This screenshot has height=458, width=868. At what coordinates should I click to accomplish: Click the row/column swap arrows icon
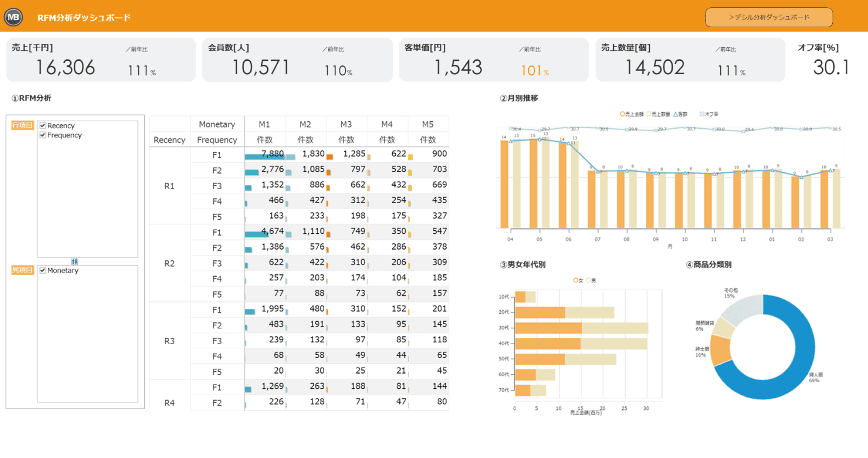(74, 261)
